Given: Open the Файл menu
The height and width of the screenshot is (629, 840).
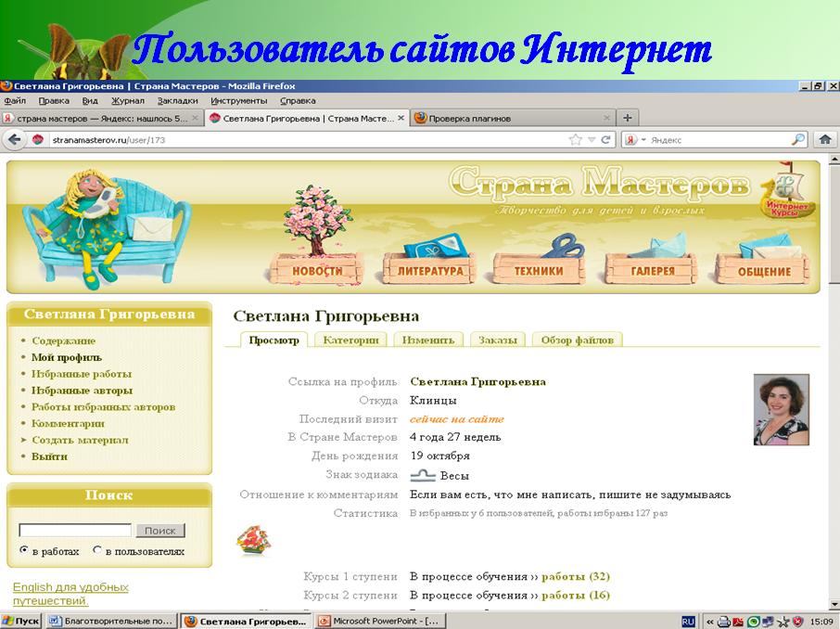Looking at the screenshot, I should click(x=15, y=101).
